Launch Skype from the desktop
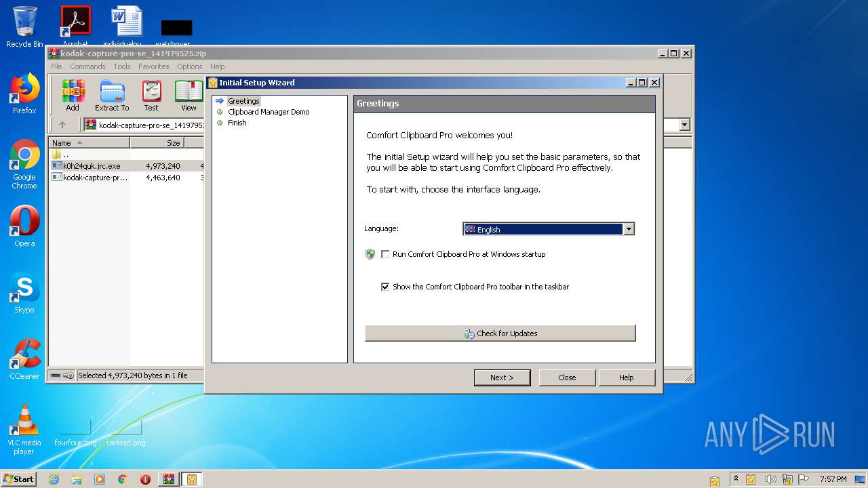 (x=24, y=293)
